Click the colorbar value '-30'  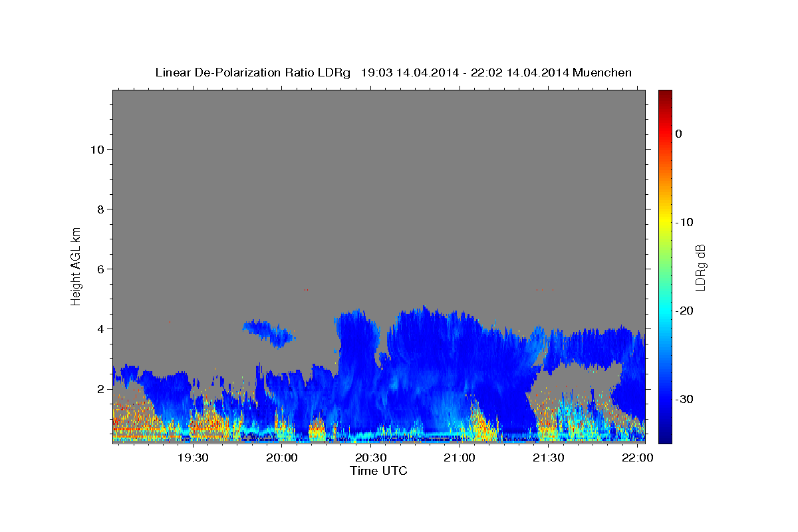[x=684, y=399]
